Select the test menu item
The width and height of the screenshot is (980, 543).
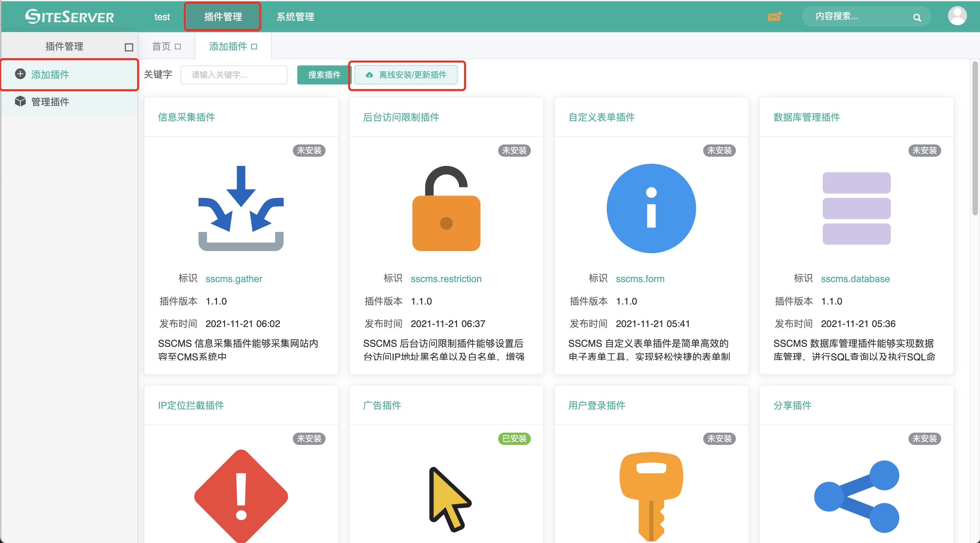(162, 17)
